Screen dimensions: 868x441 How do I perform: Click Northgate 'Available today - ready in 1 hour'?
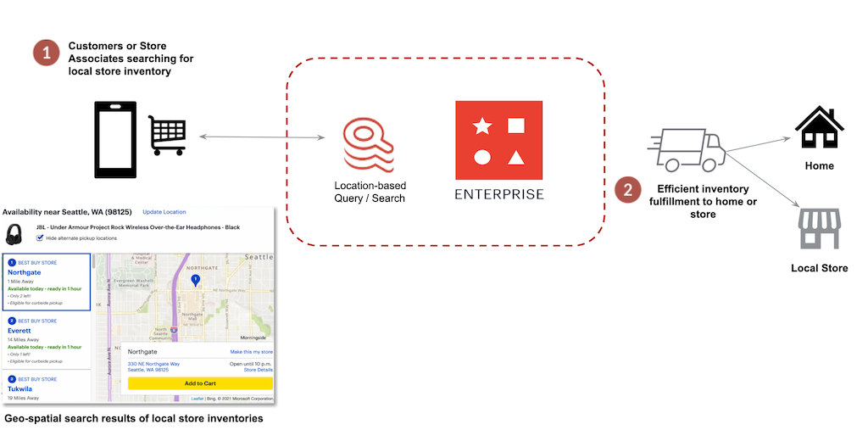[x=44, y=288]
